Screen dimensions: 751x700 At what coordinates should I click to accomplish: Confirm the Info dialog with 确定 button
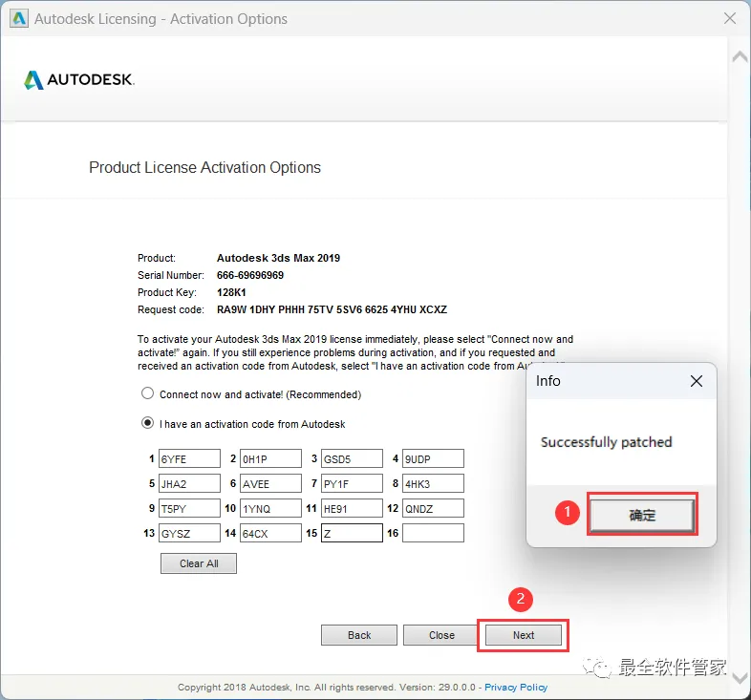point(642,515)
